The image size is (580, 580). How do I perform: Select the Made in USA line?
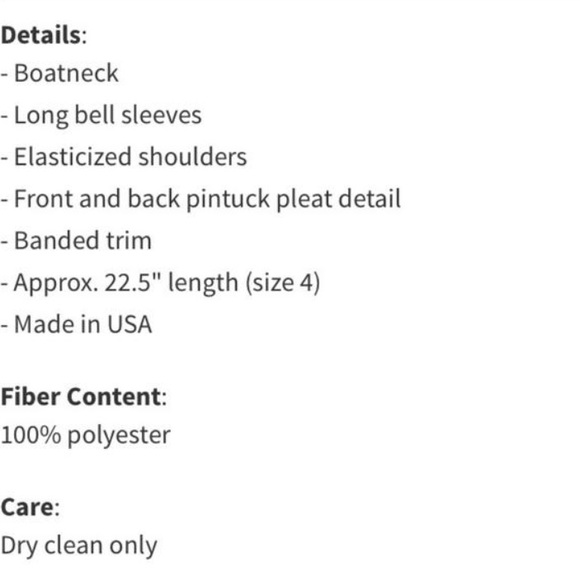tap(76, 324)
